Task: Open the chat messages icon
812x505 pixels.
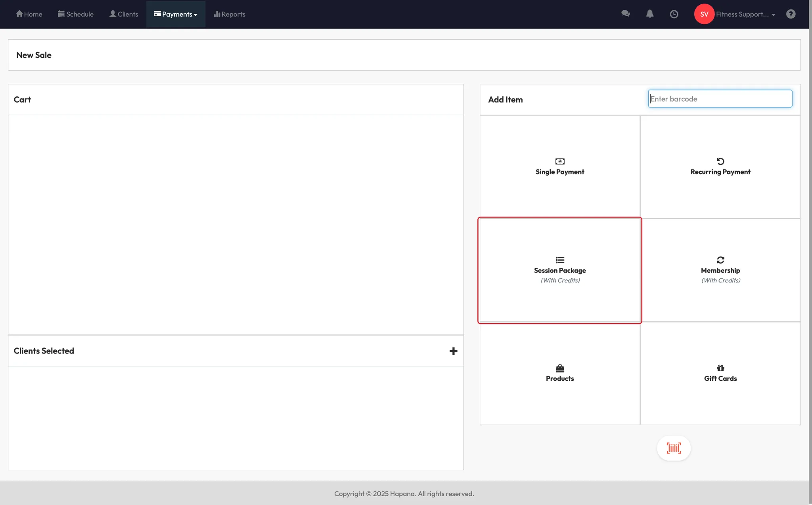Action: (625, 14)
